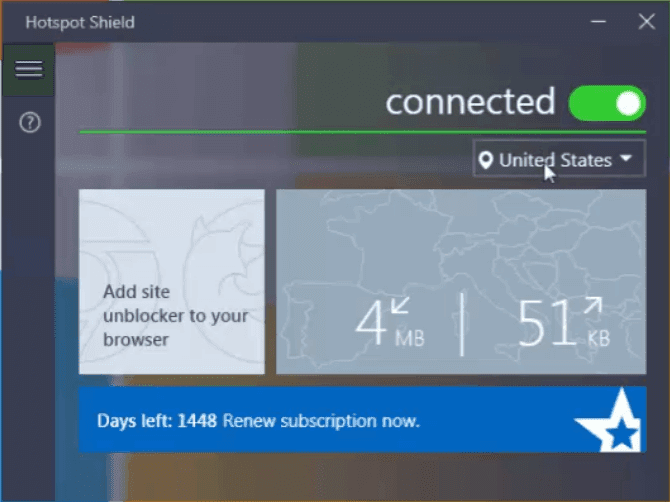Open the help question mark icon
Image resolution: width=670 pixels, height=502 pixels.
click(x=30, y=123)
